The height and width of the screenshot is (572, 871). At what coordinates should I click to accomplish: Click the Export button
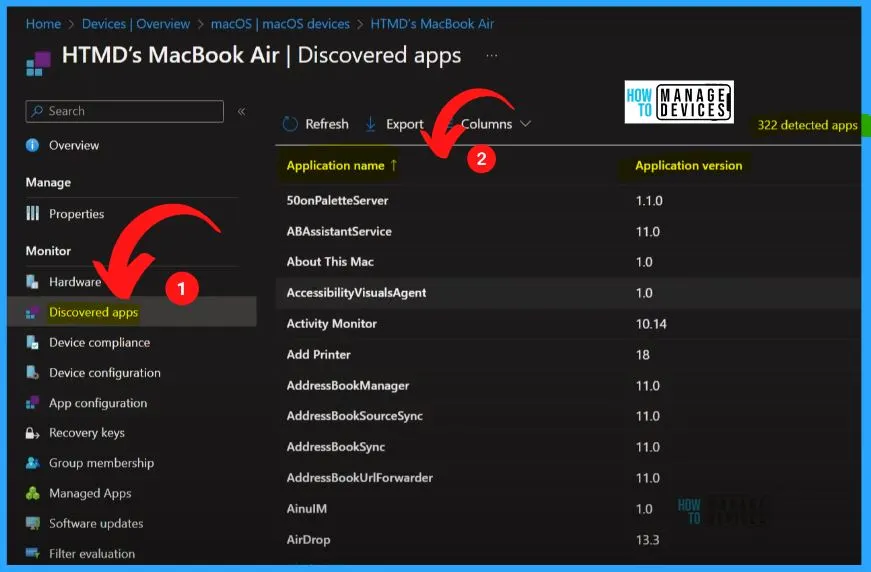394,124
